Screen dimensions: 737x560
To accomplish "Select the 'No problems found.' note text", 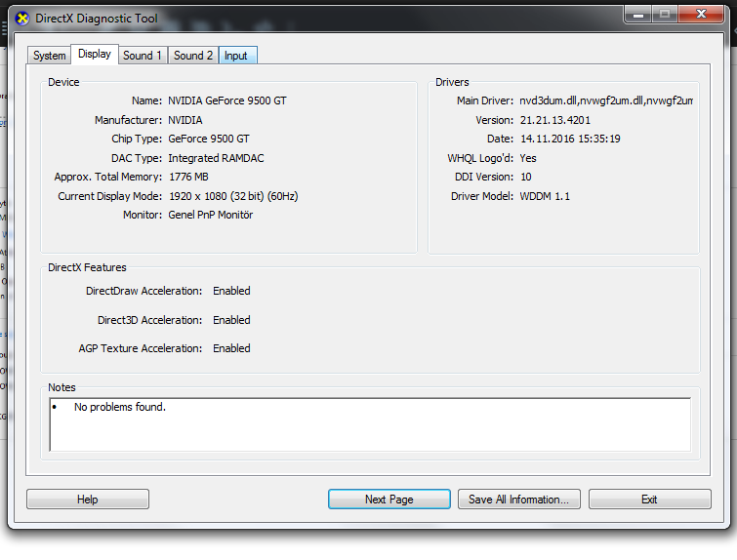I will coord(120,407).
